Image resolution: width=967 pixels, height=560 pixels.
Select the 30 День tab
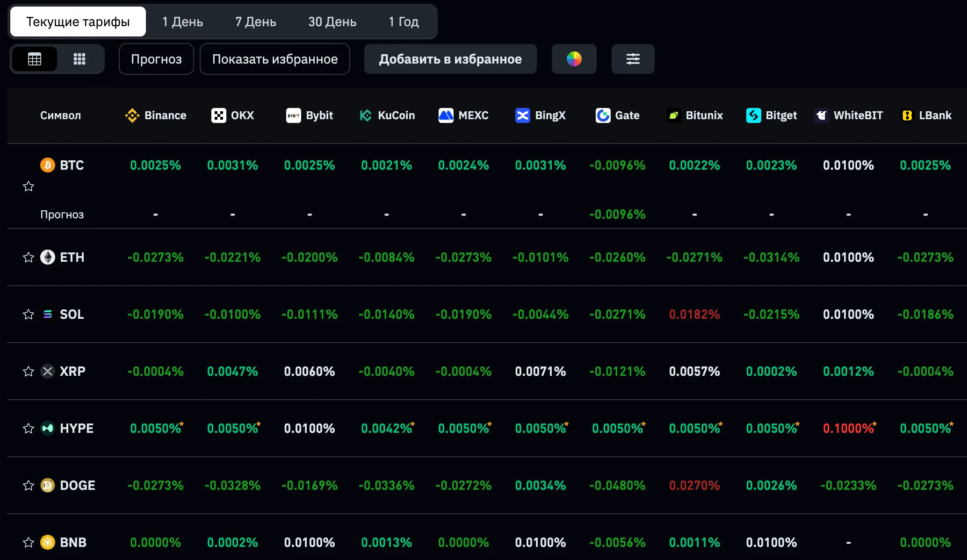(332, 22)
